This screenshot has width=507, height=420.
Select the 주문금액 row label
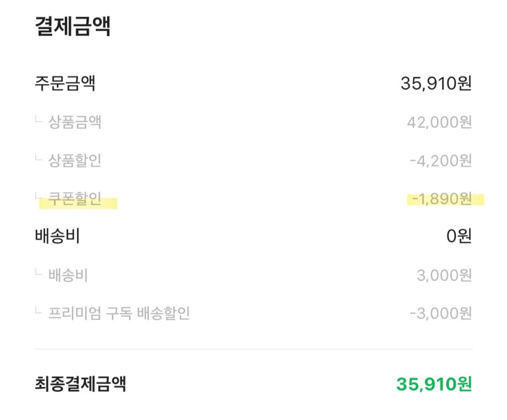click(65, 83)
